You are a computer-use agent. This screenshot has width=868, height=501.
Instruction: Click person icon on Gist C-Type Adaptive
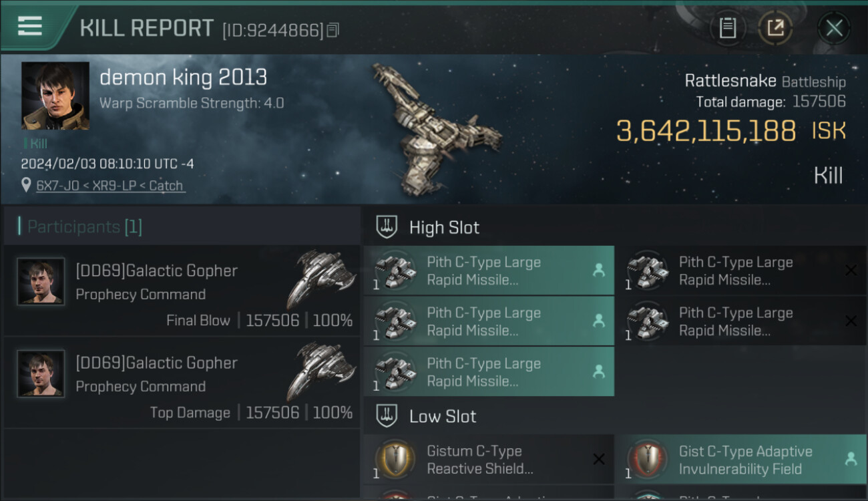[851, 459]
